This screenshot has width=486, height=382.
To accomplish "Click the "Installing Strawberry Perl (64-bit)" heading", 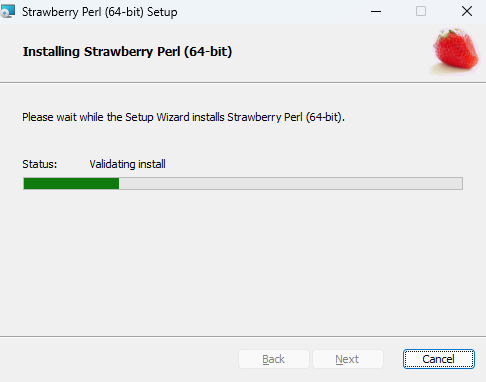I will tap(127, 52).
